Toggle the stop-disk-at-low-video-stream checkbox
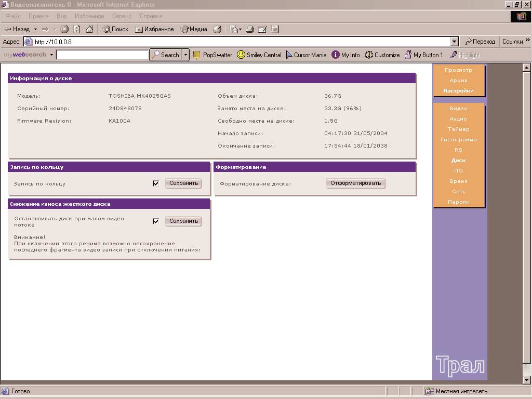 click(156, 221)
